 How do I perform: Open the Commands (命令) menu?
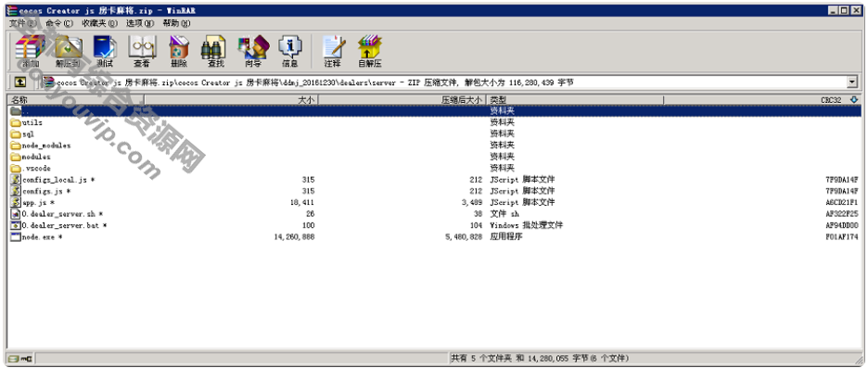[59, 23]
